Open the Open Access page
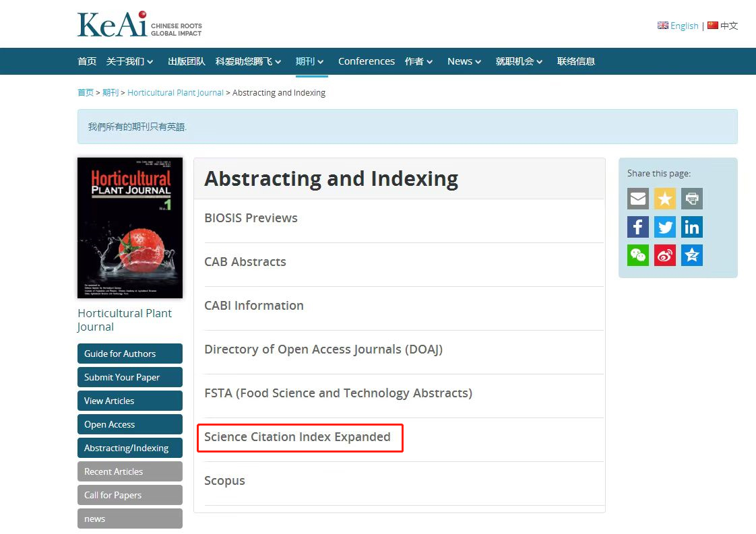The height and width of the screenshot is (534, 756). (x=130, y=425)
